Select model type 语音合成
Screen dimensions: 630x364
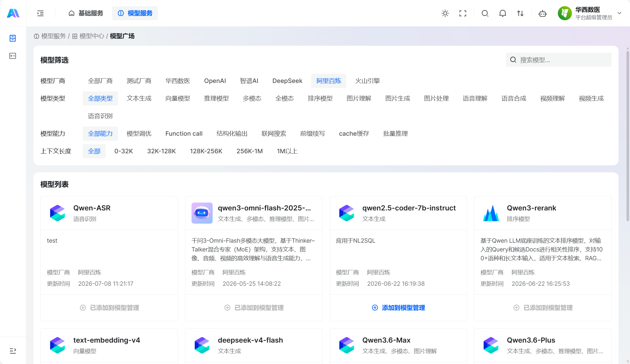(514, 98)
